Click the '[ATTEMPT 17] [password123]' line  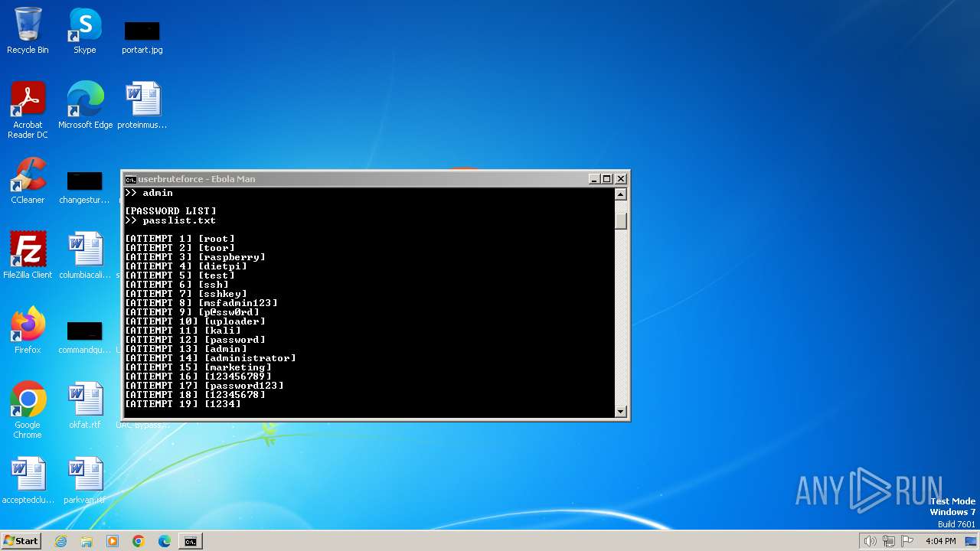coord(204,386)
